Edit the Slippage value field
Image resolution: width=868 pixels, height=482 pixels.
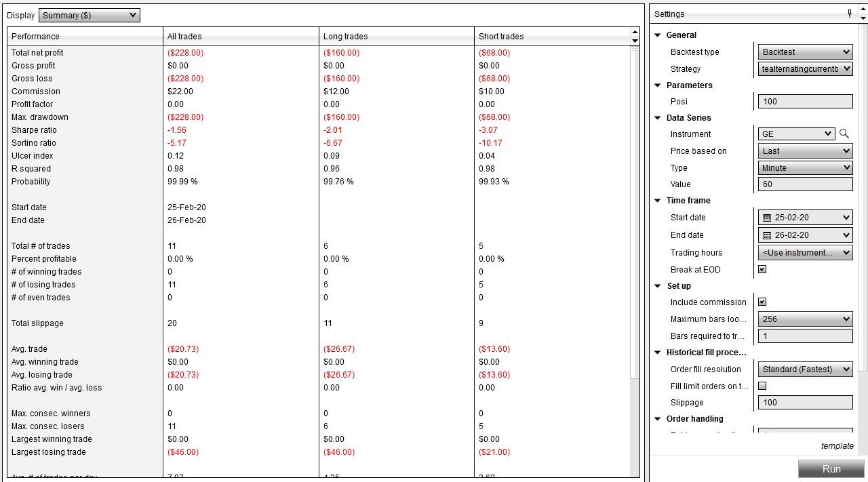(805, 402)
